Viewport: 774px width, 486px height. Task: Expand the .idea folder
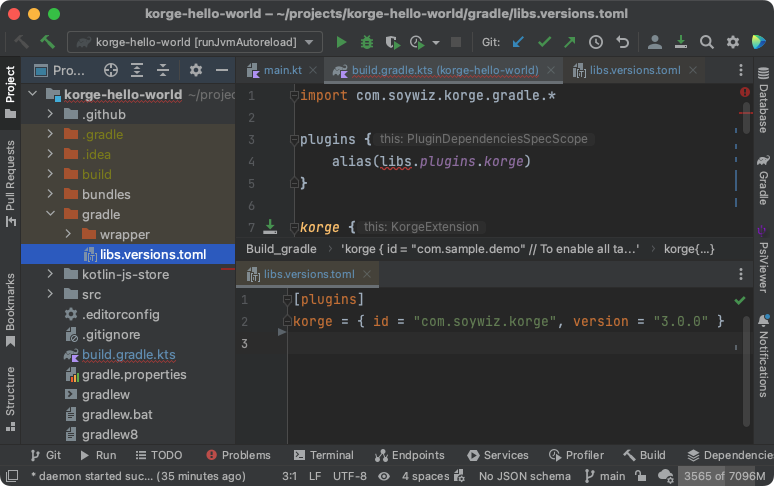coord(50,154)
